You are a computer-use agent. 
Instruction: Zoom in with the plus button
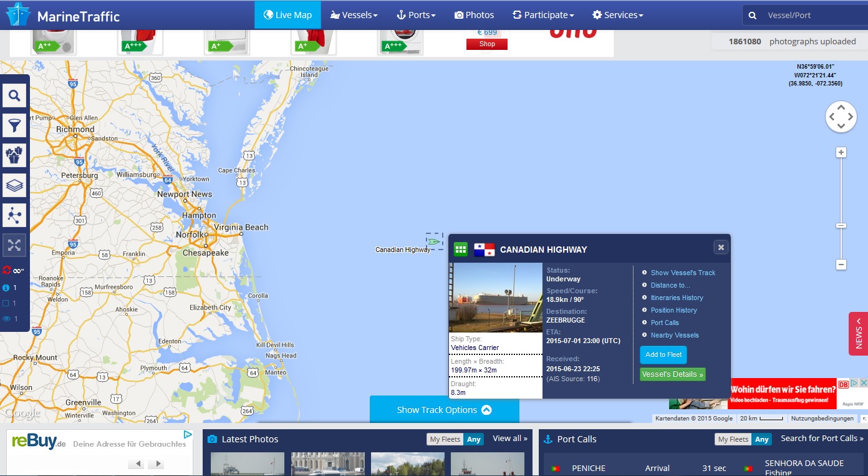pyautogui.click(x=841, y=153)
